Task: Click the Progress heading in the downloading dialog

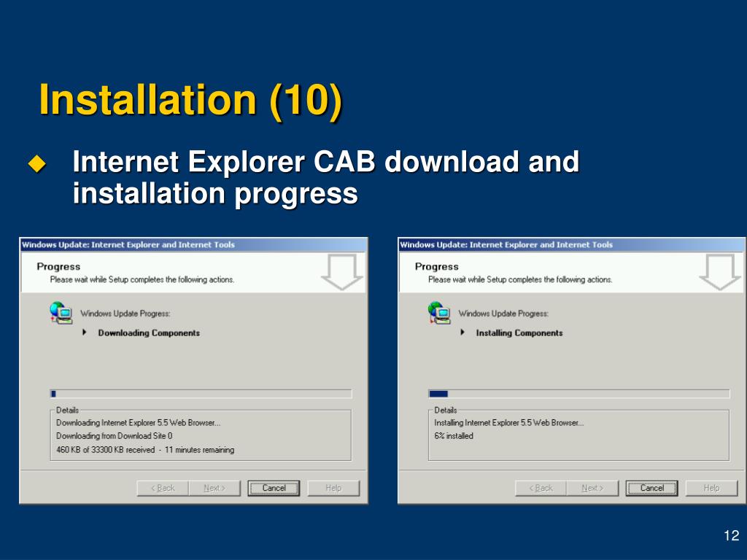Action: click(58, 267)
